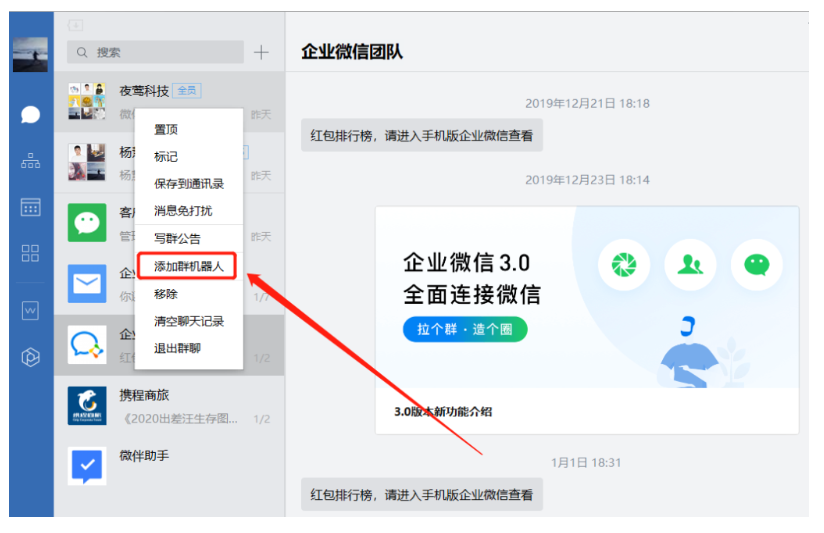Open the Messages chat bubble icon
The height and width of the screenshot is (533, 824).
(x=30, y=114)
